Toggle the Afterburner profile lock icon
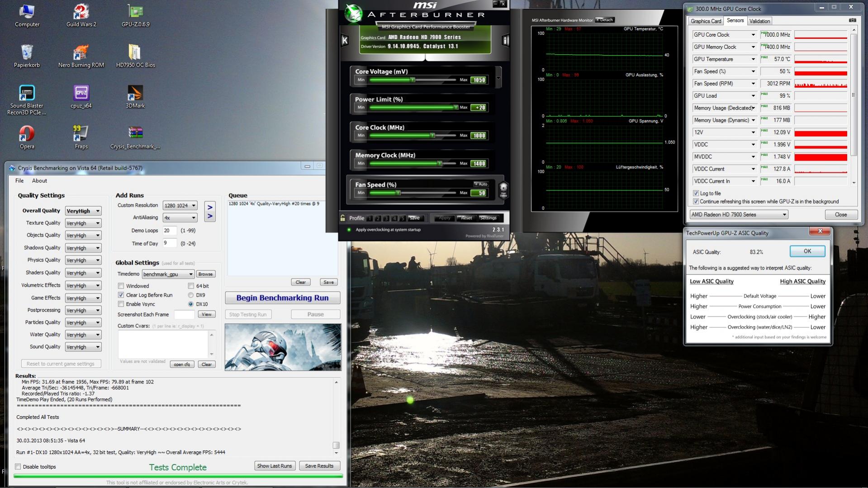Image resolution: width=868 pixels, height=488 pixels. pyautogui.click(x=343, y=218)
